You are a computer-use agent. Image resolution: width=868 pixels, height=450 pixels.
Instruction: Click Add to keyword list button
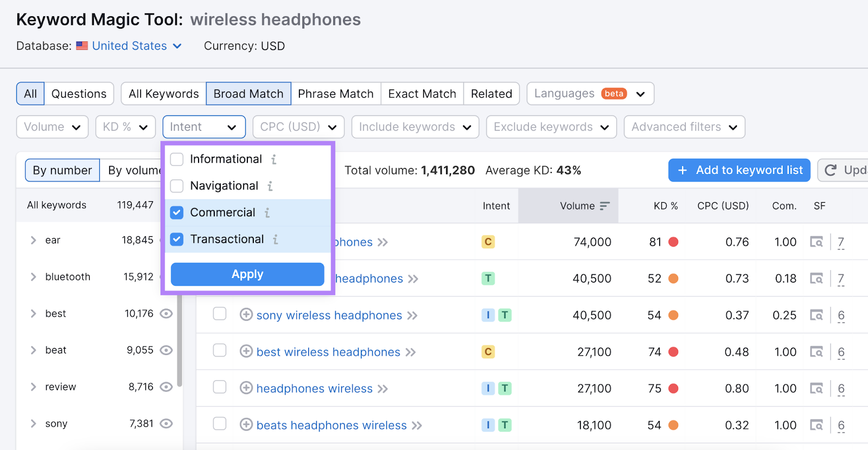(739, 170)
